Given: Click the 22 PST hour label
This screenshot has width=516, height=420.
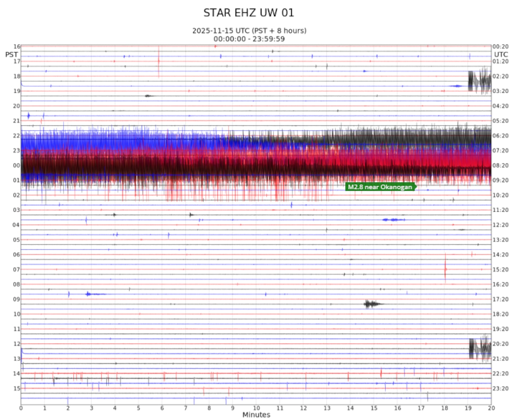Looking at the screenshot, I should 16,136.
